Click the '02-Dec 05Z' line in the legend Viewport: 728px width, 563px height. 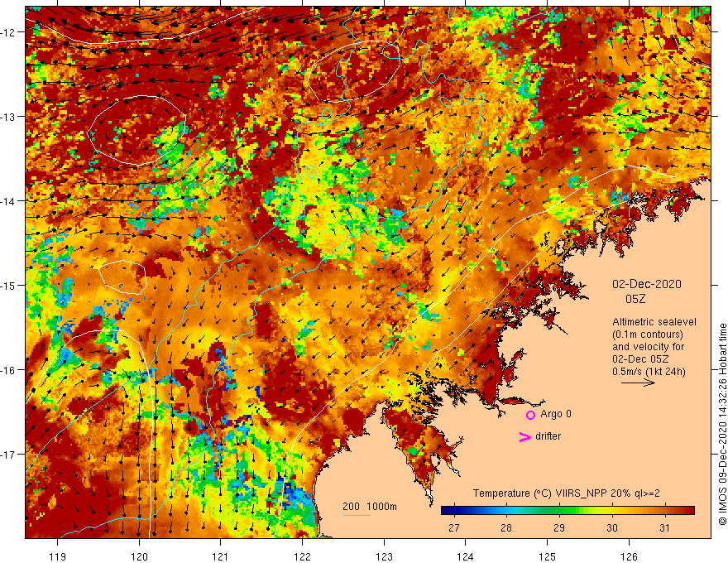(640, 359)
